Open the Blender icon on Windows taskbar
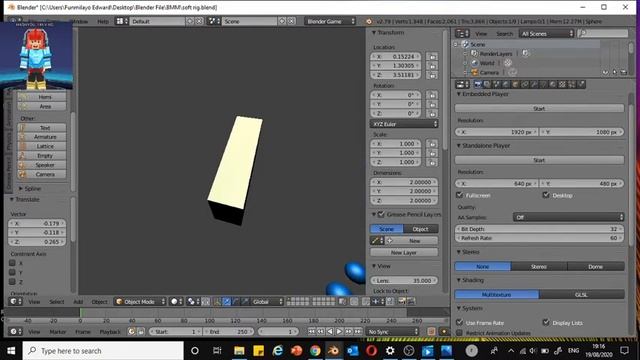 pos(333,351)
